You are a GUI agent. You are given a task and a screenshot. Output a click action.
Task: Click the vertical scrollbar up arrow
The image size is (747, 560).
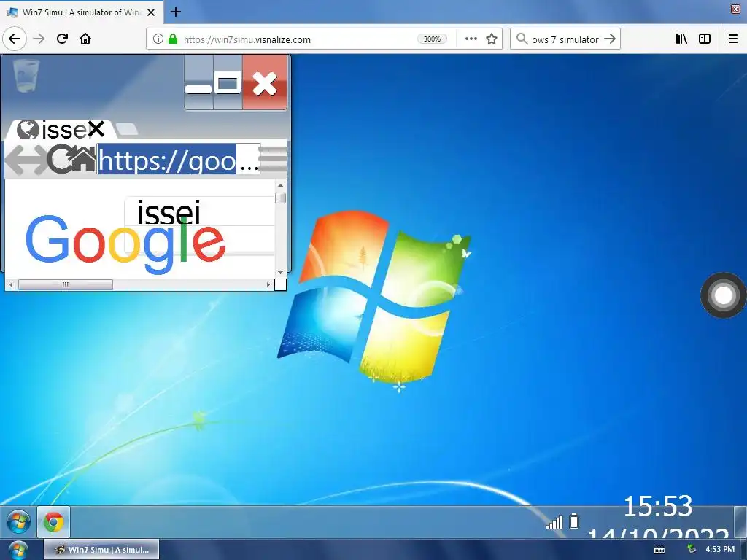coord(281,186)
